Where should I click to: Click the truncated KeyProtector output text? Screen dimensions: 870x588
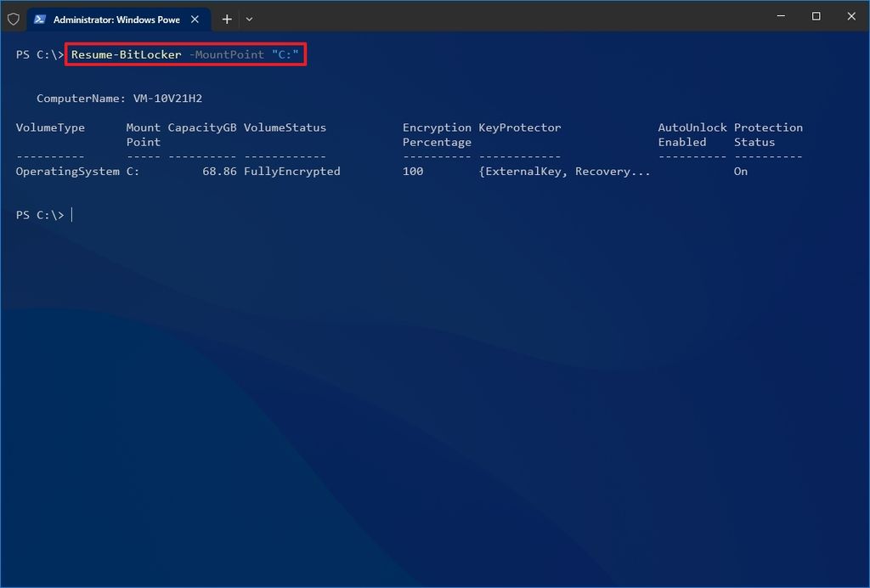coord(565,171)
